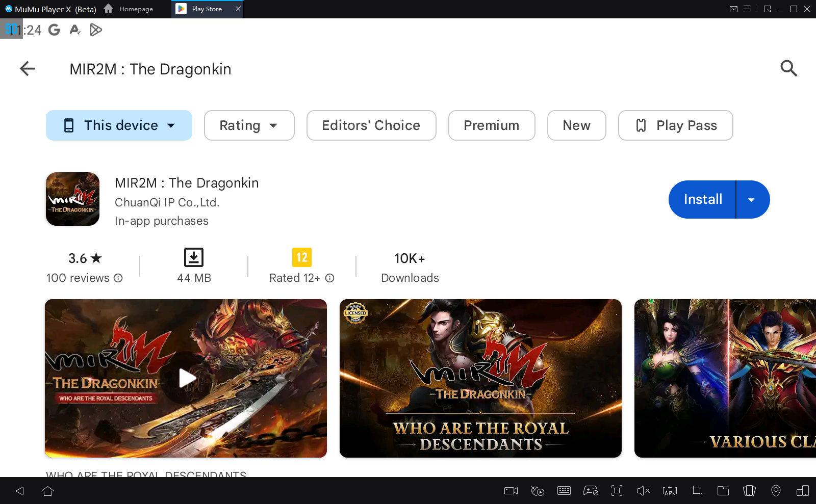Select the Play Pass filter chip
This screenshot has height=504, width=816.
tap(675, 125)
